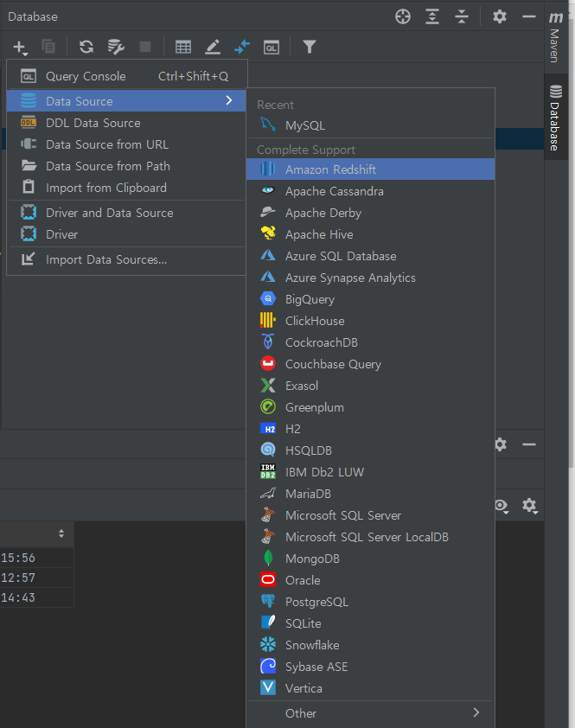Choose SQLite
This screenshot has height=728, width=575.
370,623
